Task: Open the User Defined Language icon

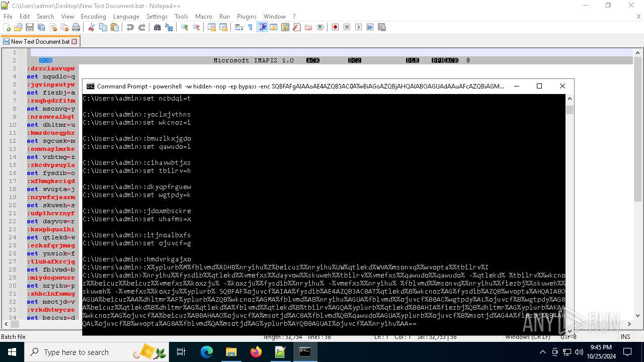Action: (274, 27)
